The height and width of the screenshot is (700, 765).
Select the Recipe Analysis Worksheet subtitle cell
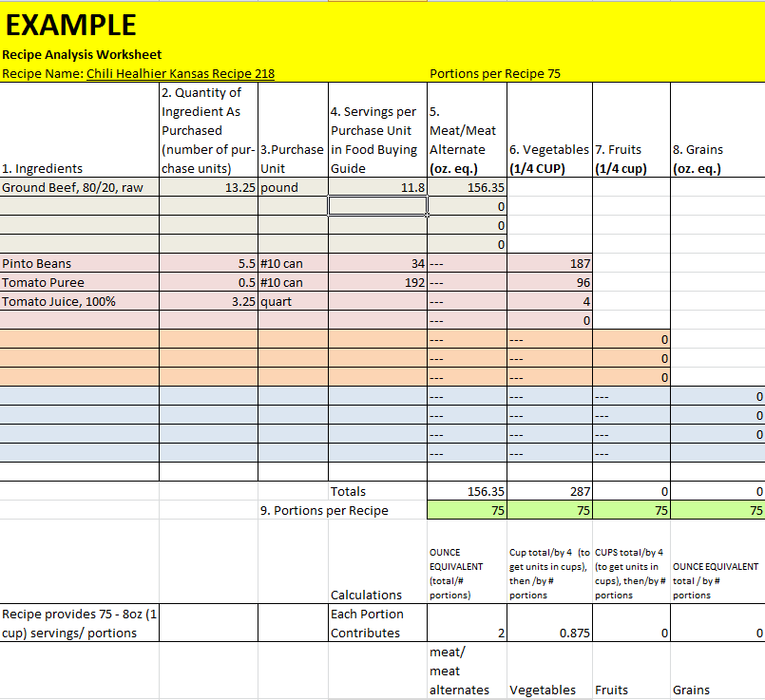(x=82, y=55)
